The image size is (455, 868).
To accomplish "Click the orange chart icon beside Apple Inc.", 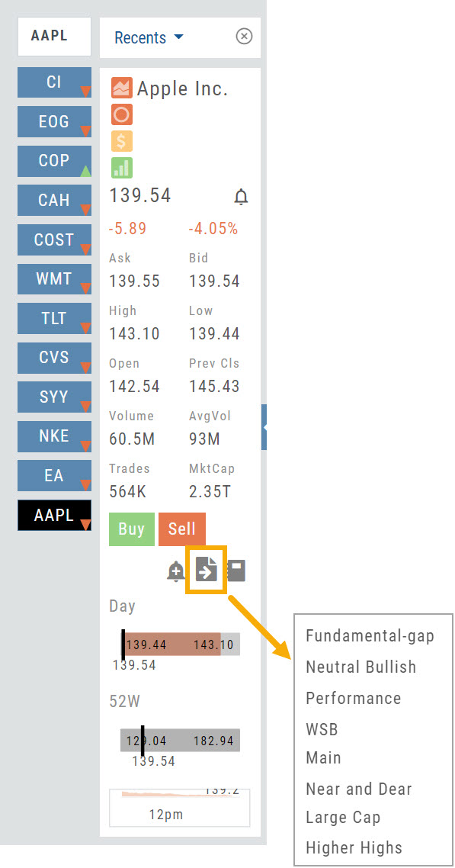I will 122,88.
